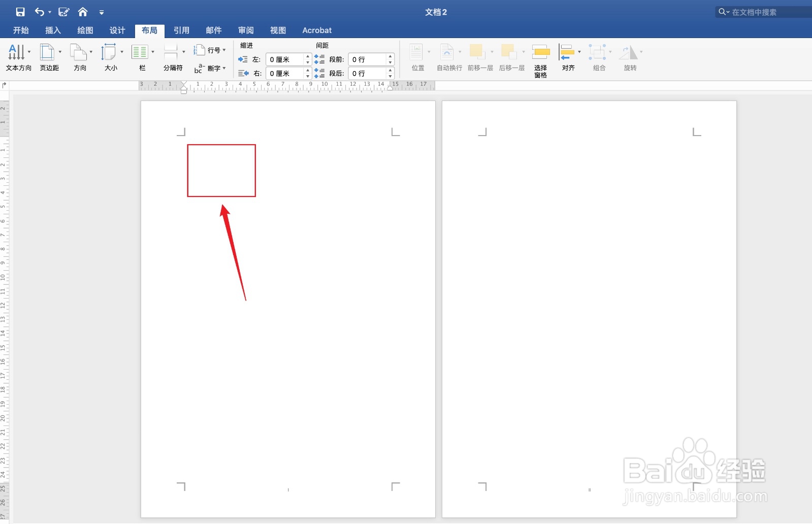
Task: Open the 栏 columns menu
Action: [142, 57]
